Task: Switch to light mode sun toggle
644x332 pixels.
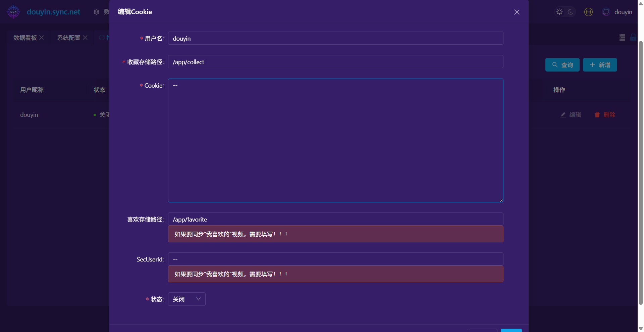Action: (559, 12)
